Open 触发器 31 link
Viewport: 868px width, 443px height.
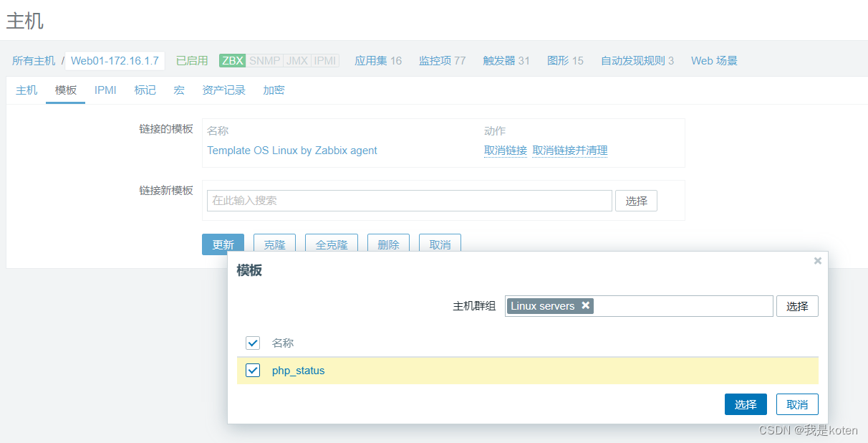(x=506, y=61)
